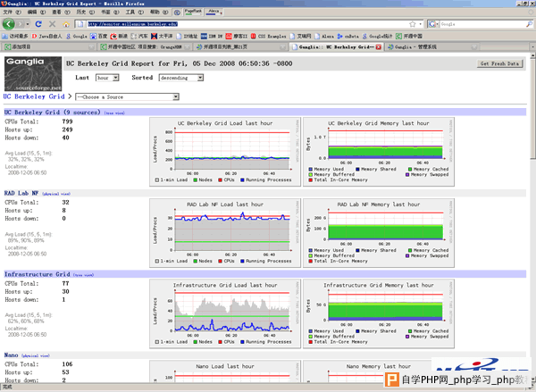Open the Google search engine selector
This screenshot has width=536, height=392.
point(434,24)
